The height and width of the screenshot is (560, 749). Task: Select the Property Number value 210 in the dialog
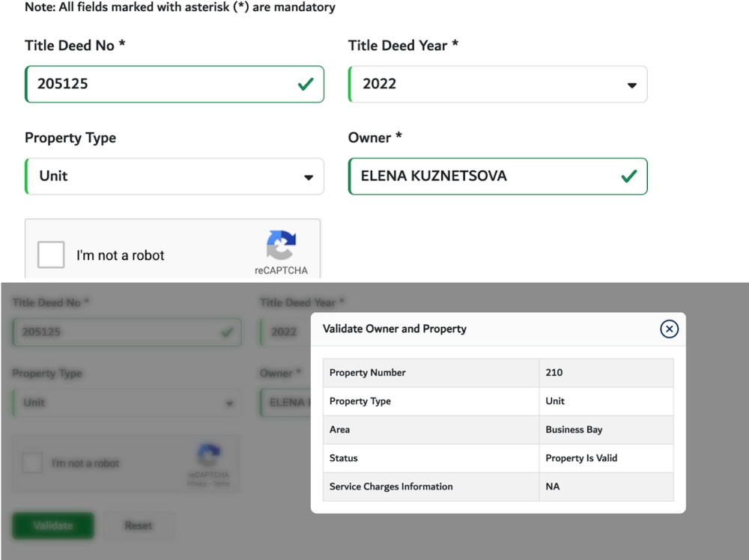click(x=554, y=372)
